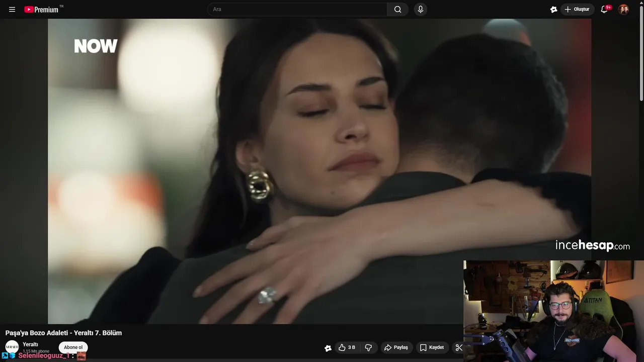Open the account avatar menu
Image resolution: width=644 pixels, height=362 pixels.
pos(623,10)
